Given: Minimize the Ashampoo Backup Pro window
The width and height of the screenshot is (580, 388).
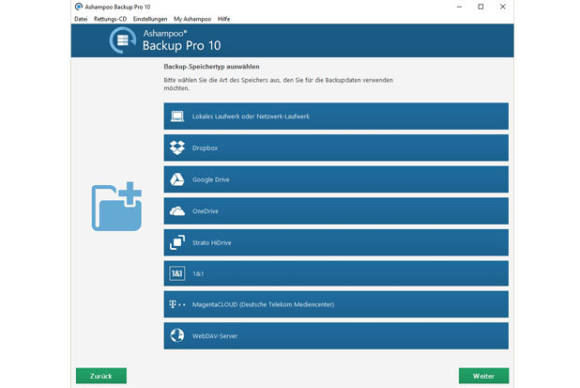Looking at the screenshot, I should pyautogui.click(x=459, y=7).
